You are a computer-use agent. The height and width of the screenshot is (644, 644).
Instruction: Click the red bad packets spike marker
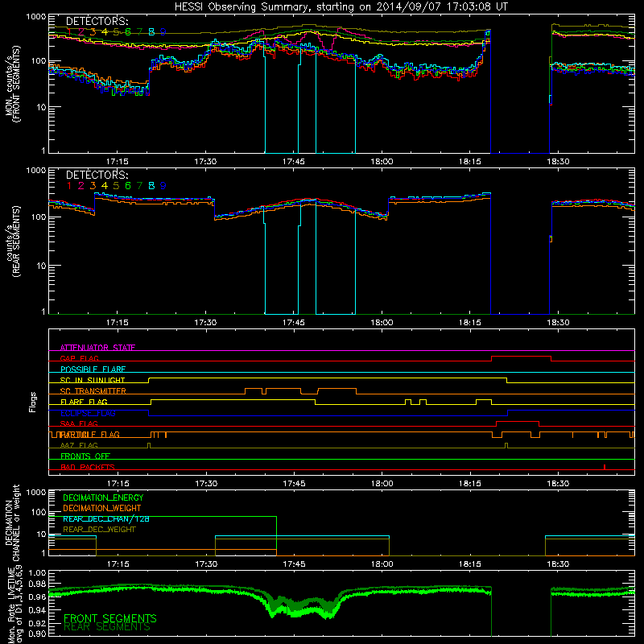click(605, 467)
